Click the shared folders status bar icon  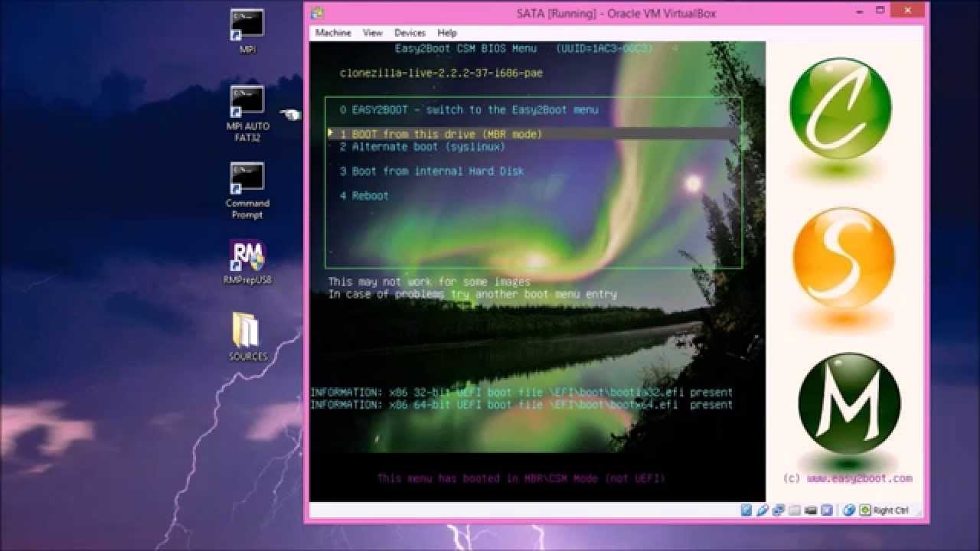coord(795,510)
